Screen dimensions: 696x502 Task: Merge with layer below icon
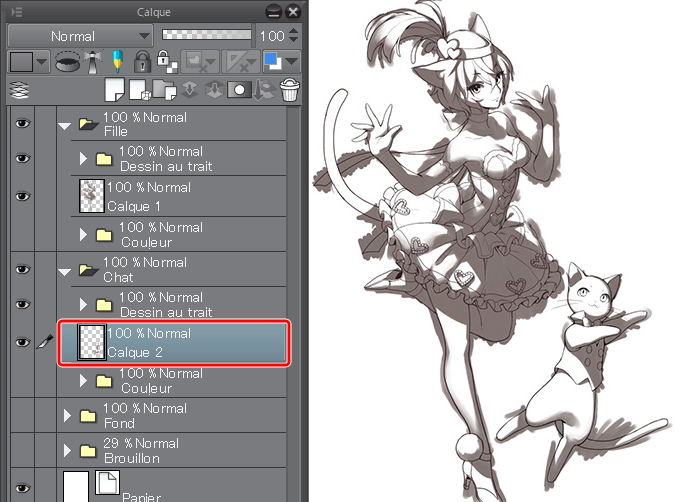click(x=214, y=90)
